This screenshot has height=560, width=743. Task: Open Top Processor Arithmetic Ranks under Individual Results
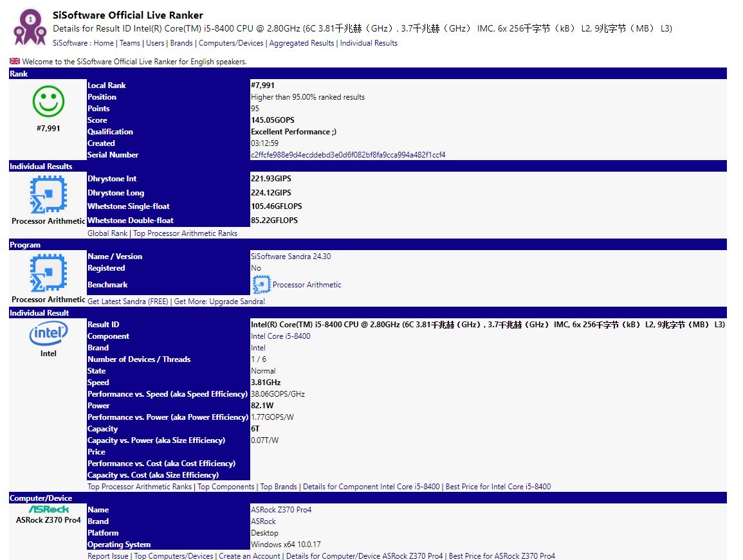[185, 233]
